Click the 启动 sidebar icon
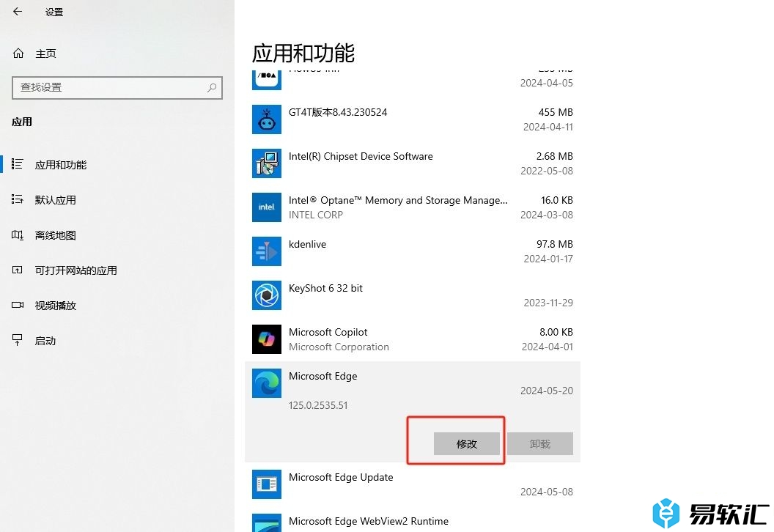774x532 pixels. [18, 340]
